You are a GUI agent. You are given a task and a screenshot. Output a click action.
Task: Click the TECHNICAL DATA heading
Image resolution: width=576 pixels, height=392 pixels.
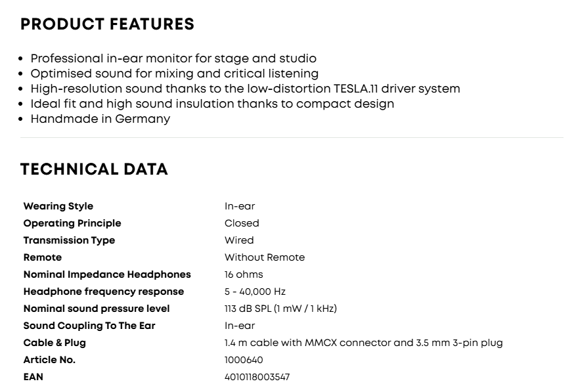coord(94,169)
